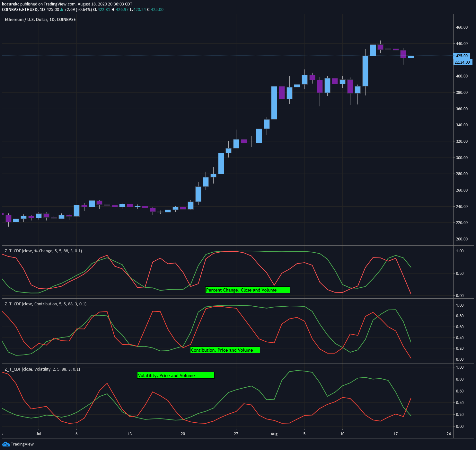
Task: Click the green up-arrow price change indicator
Action: click(x=62, y=10)
